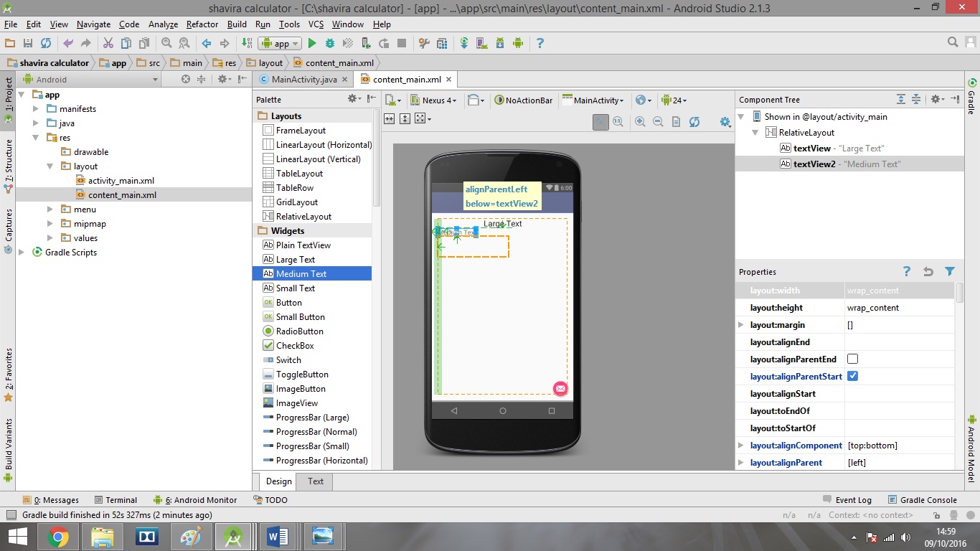This screenshot has height=551, width=980.
Task: Uncheck the layout:alignParentStart checkbox
Action: point(853,377)
